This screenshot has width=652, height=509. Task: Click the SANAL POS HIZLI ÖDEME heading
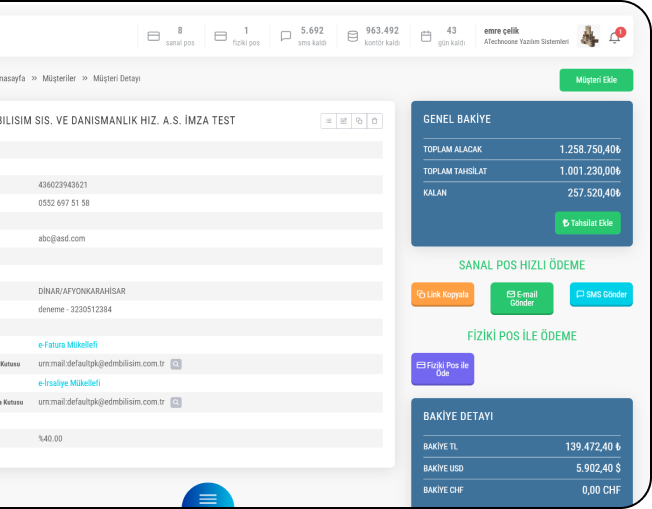(522, 265)
